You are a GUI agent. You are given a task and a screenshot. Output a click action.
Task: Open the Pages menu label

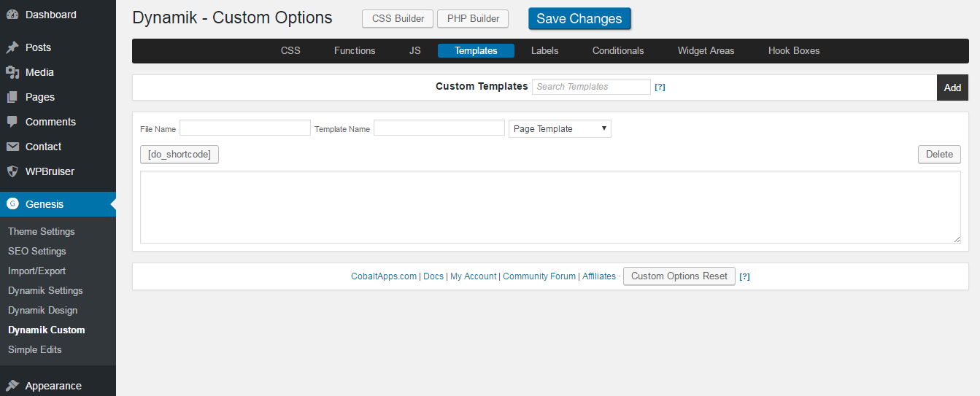pos(40,97)
